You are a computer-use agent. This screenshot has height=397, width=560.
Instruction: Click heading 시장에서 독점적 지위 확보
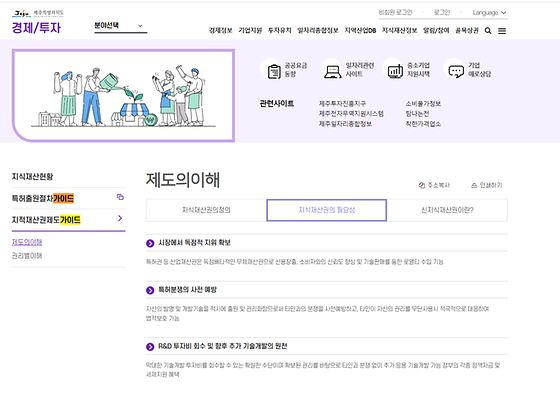[x=194, y=243]
